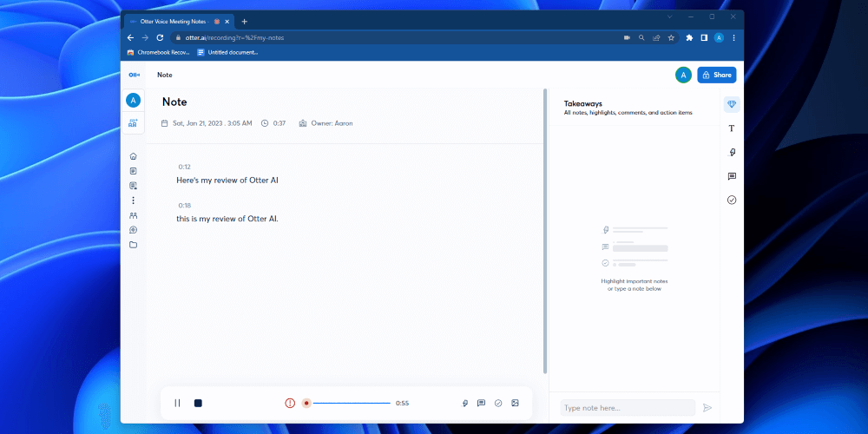Screen dimensions: 868x434
Task: Reload the page
Action: click(160, 37)
